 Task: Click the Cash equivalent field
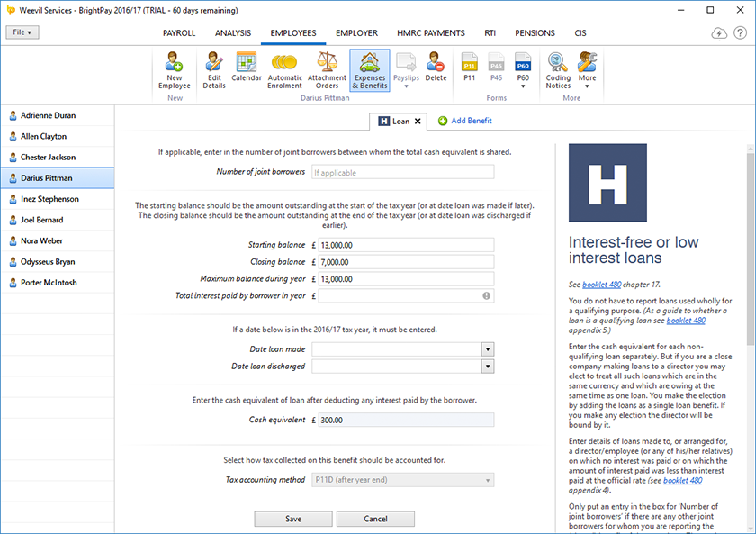pos(406,421)
